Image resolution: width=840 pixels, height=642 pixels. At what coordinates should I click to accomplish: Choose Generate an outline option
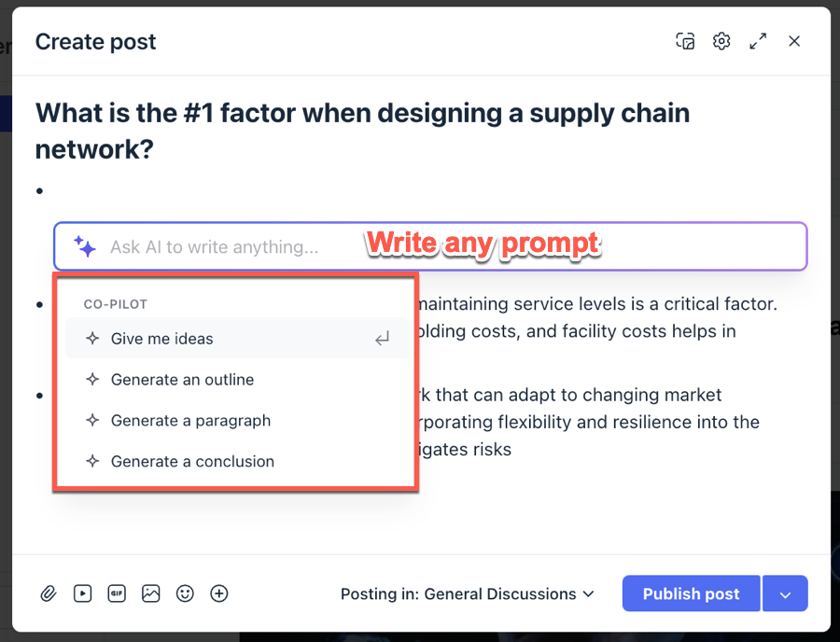[x=237, y=380]
